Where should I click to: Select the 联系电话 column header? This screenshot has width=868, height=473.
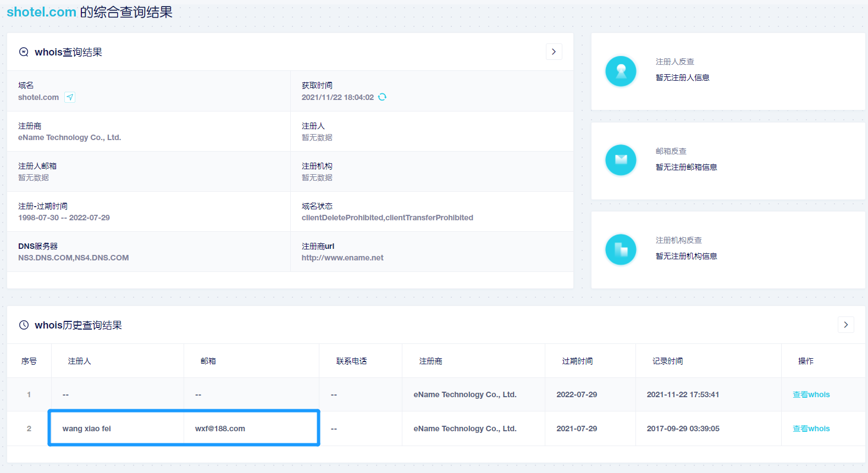[352, 361]
